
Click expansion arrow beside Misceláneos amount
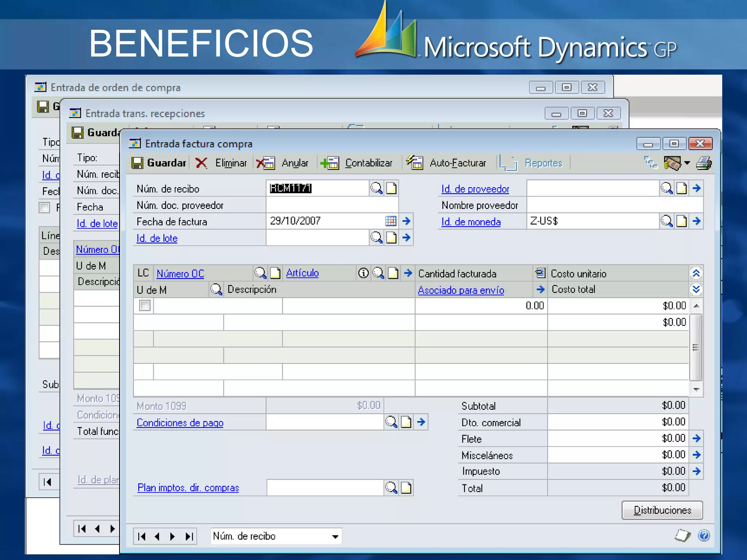[697, 455]
